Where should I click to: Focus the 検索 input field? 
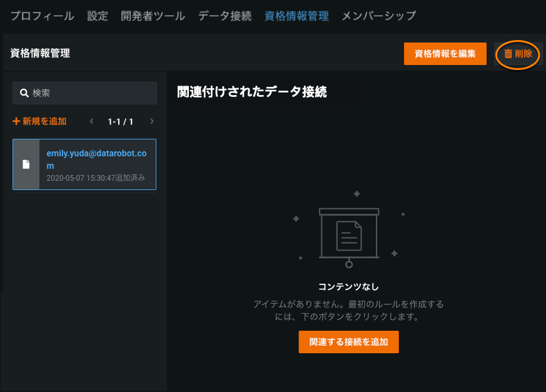[x=91, y=93]
